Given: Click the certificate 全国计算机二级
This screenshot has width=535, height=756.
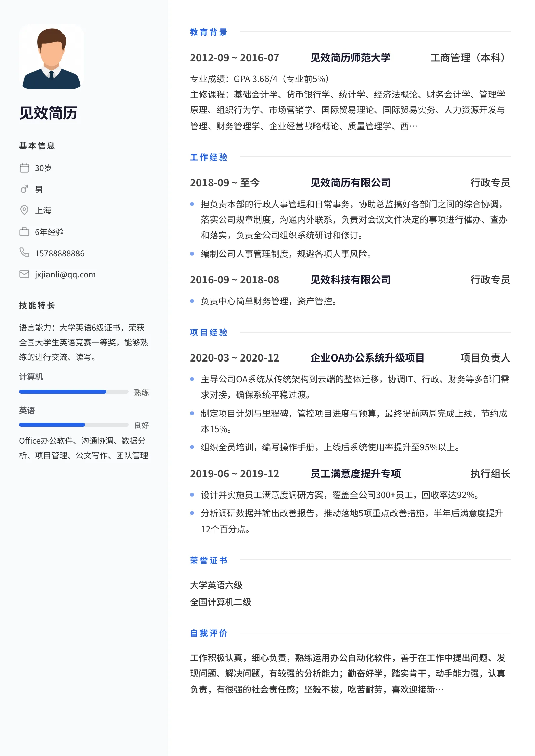Looking at the screenshot, I should (x=221, y=602).
